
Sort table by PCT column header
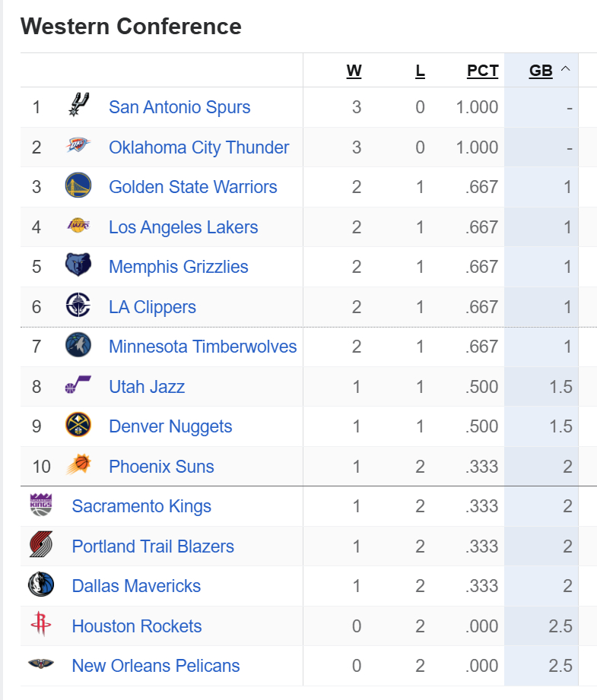[x=482, y=71]
